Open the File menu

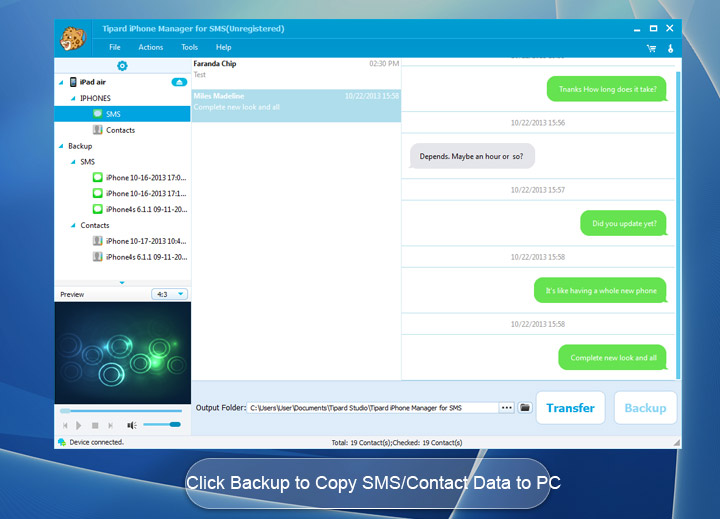(x=115, y=47)
